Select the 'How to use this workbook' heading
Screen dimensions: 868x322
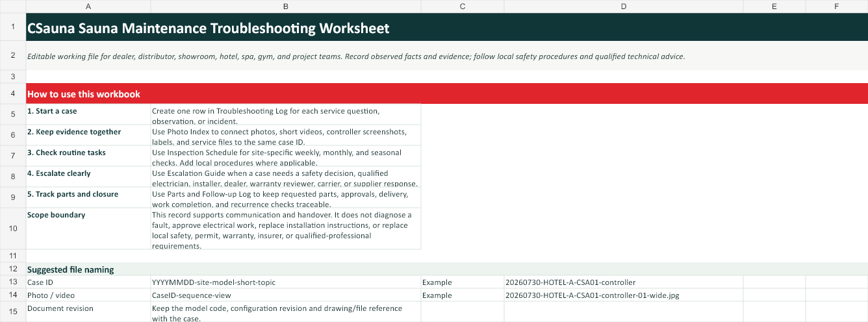coord(447,93)
